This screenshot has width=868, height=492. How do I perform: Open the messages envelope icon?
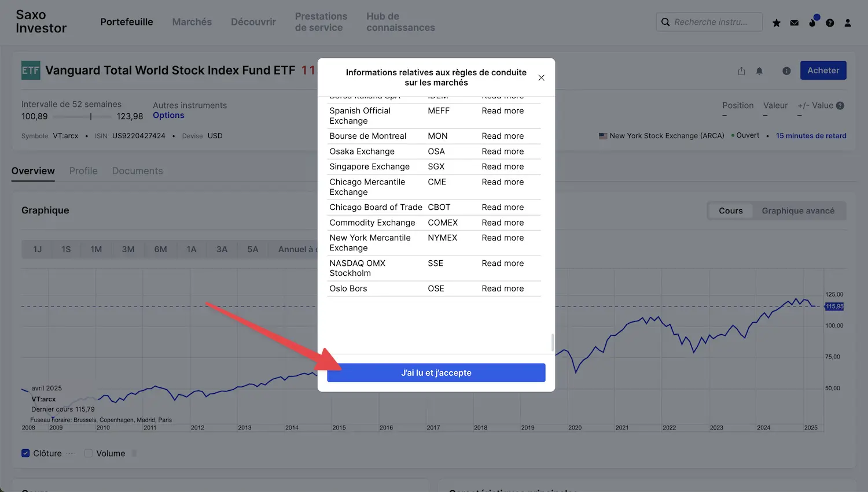coord(795,23)
